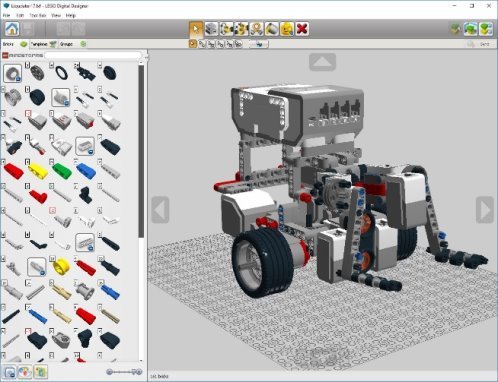This screenshot has width=498, height=382.
Task: Click the brick count in the status bar
Action: 159,376
